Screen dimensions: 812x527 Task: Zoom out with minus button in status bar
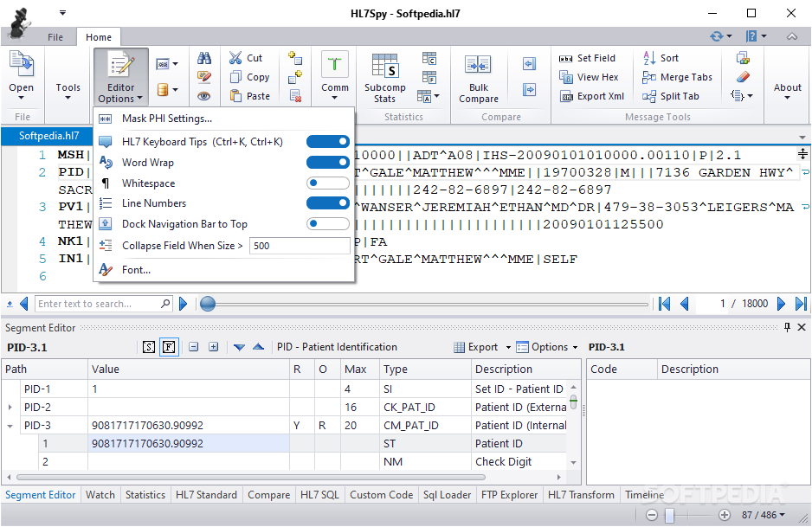pos(652,515)
